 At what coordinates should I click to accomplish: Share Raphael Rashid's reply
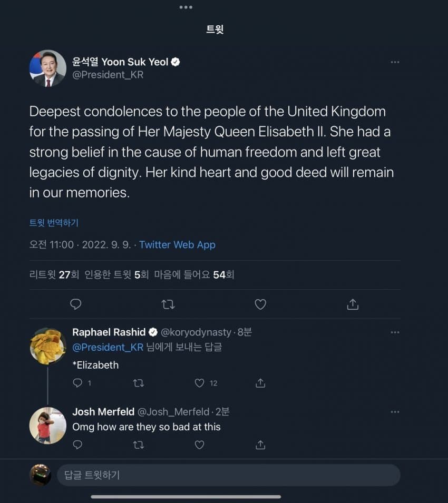(x=260, y=383)
